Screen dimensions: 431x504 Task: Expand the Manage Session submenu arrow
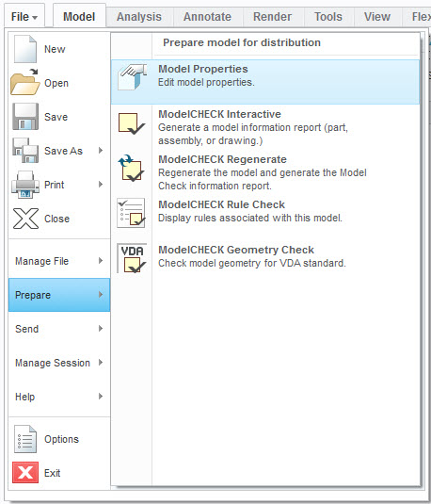pos(101,363)
